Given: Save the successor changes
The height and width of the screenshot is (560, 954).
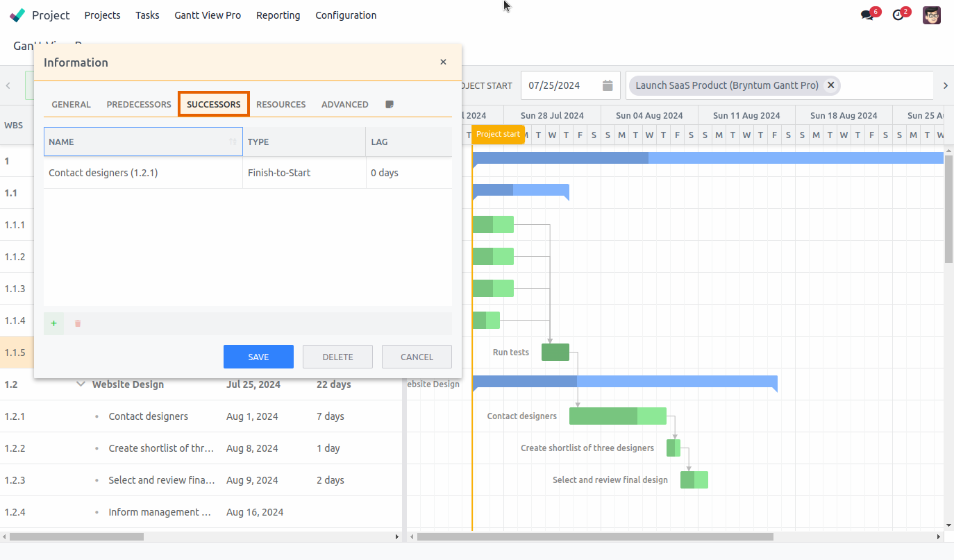Looking at the screenshot, I should pos(258,356).
